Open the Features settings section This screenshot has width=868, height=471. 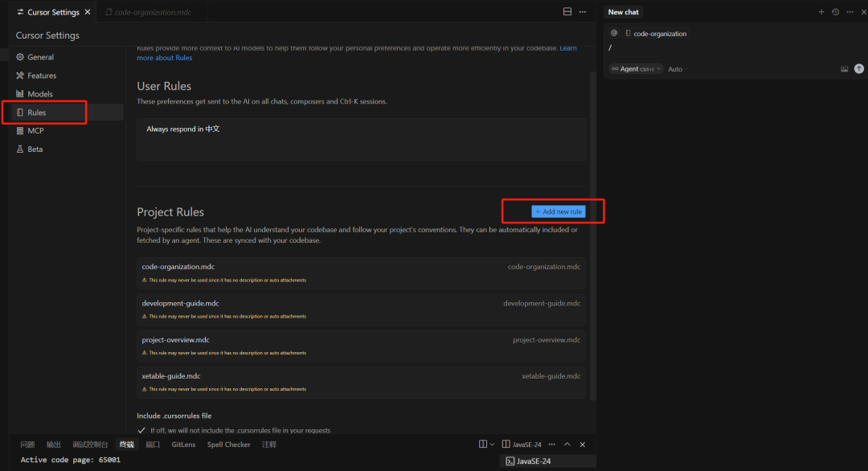[42, 76]
